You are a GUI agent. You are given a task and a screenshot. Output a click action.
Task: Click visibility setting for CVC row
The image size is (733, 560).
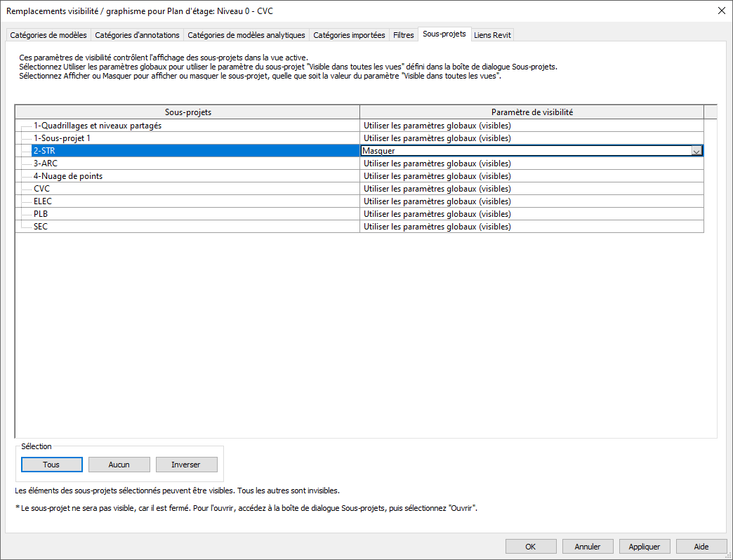(x=531, y=189)
